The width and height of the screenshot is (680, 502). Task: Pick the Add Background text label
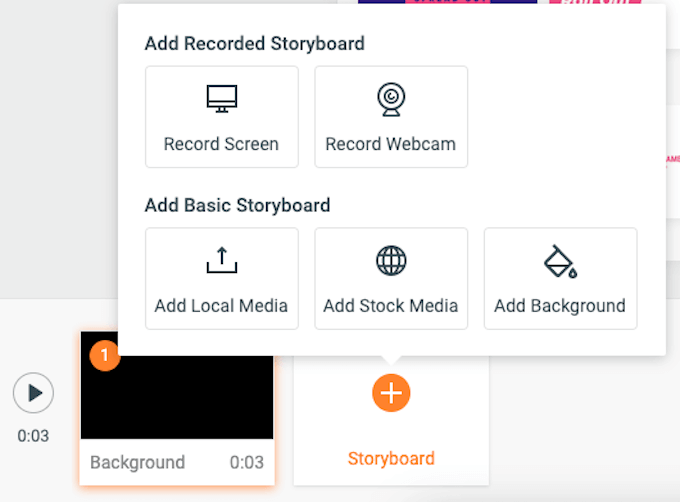(x=560, y=306)
